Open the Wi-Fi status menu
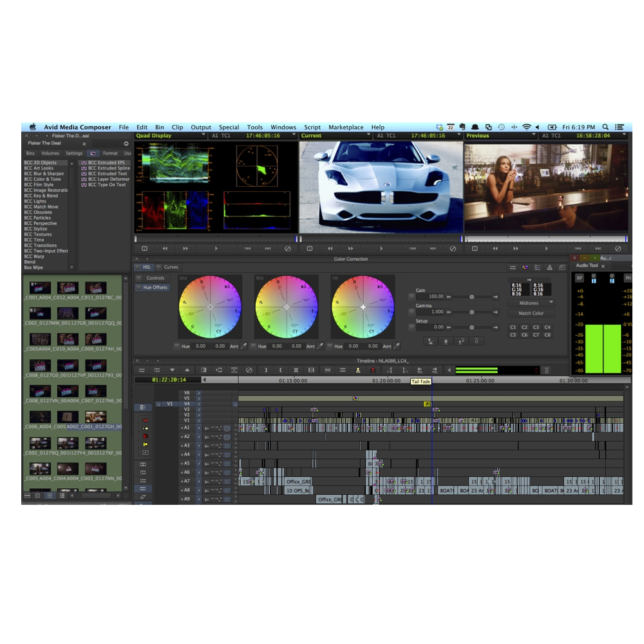The image size is (644, 644). click(x=527, y=127)
